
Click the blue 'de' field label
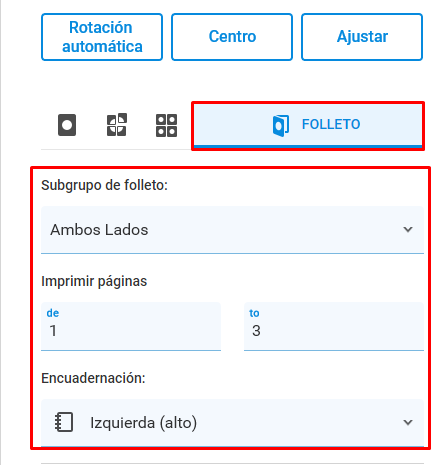click(53, 313)
